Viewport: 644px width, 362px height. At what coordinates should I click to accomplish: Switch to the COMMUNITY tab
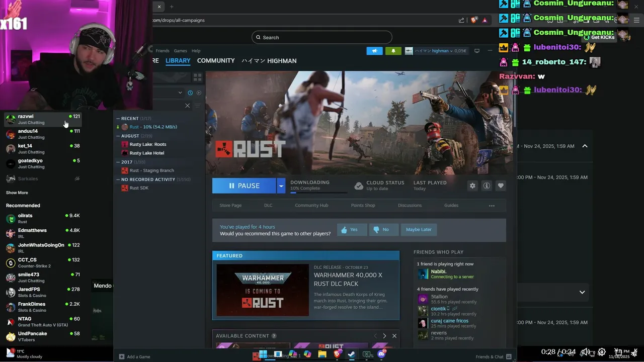click(216, 61)
